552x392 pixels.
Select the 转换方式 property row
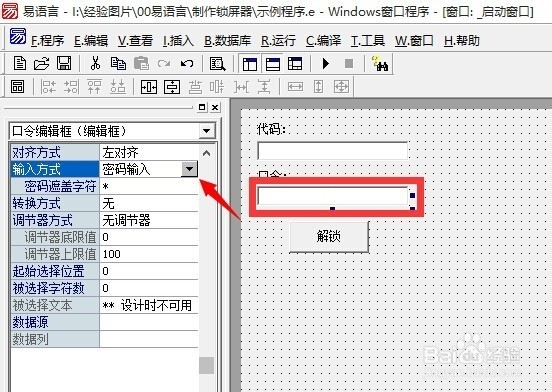(x=105, y=203)
